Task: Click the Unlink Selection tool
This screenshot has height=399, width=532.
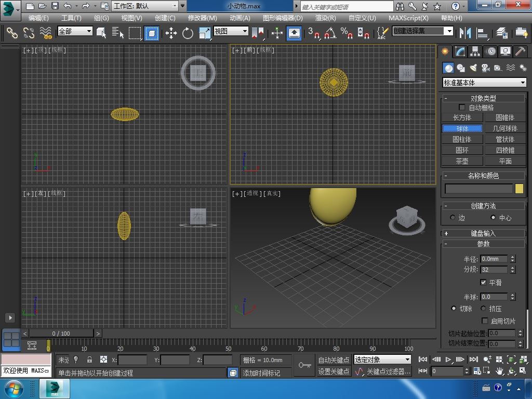Action: pos(29,33)
